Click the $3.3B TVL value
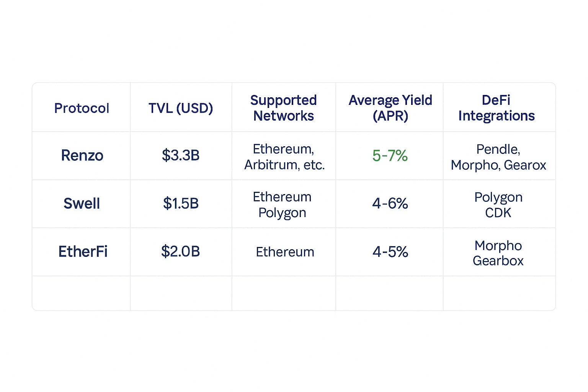Screen dimensions: 588x392 tap(181, 156)
